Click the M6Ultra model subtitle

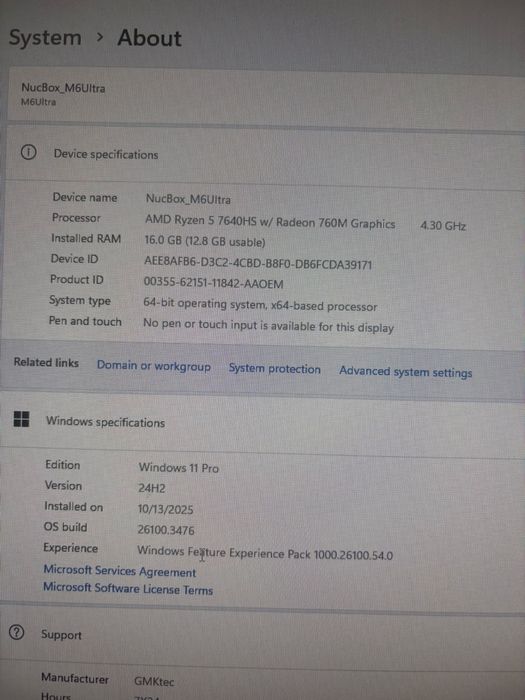38,102
